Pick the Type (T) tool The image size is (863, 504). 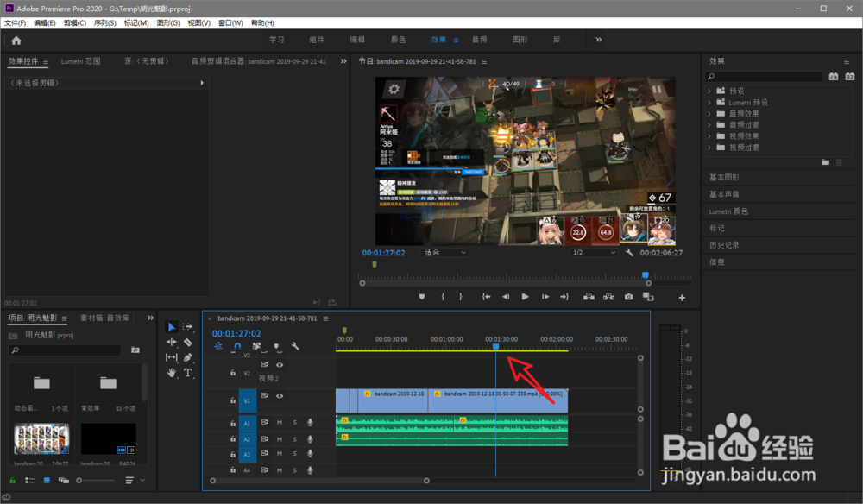[188, 373]
